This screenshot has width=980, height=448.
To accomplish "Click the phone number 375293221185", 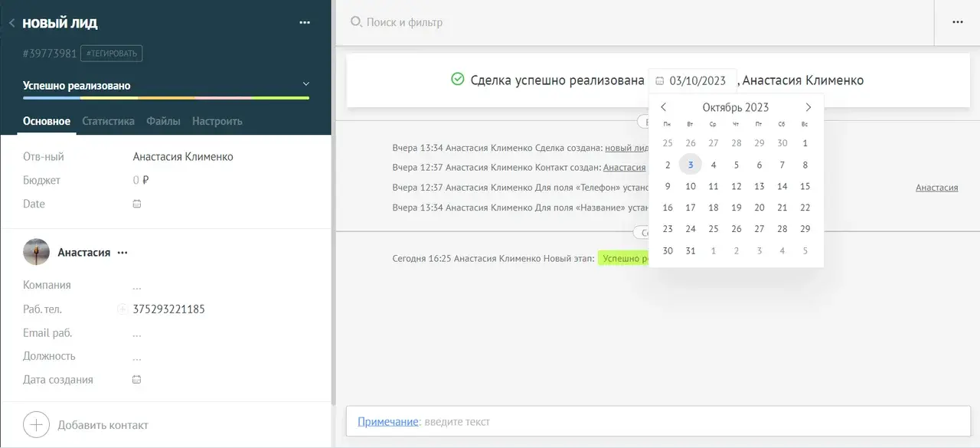I will 168,309.
